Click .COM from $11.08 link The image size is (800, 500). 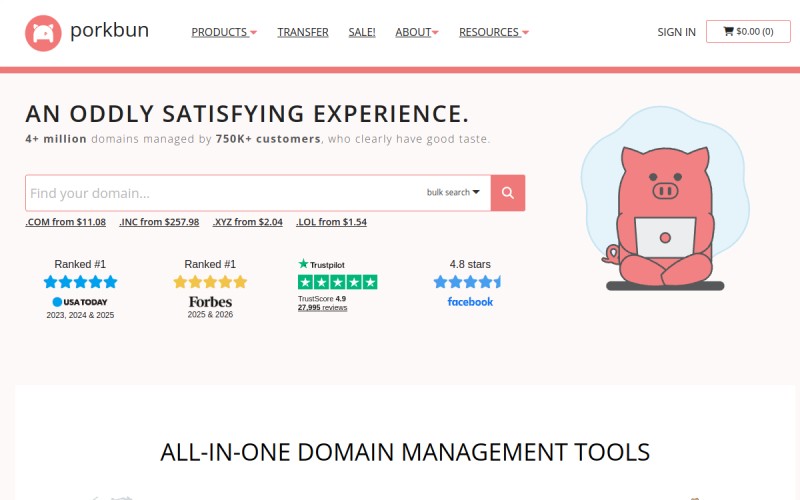66,222
